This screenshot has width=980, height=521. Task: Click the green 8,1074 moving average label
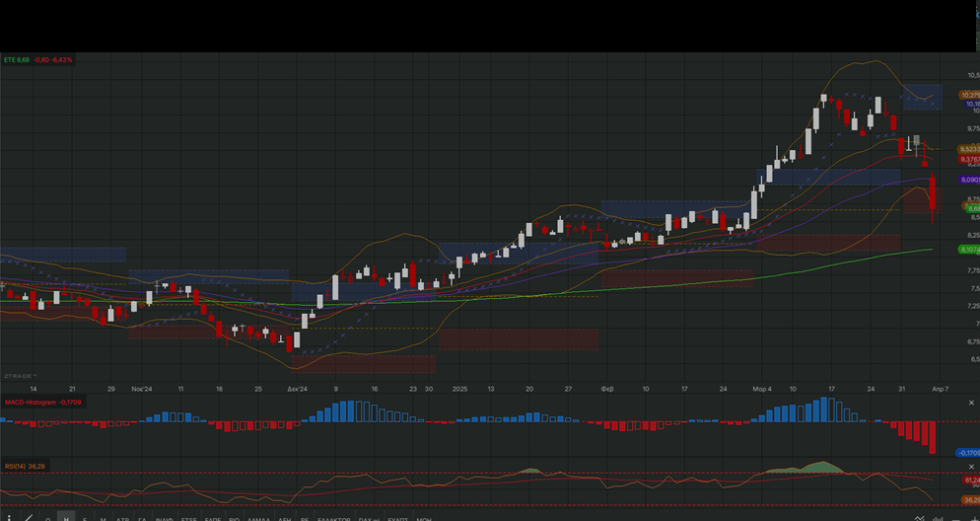coord(969,250)
